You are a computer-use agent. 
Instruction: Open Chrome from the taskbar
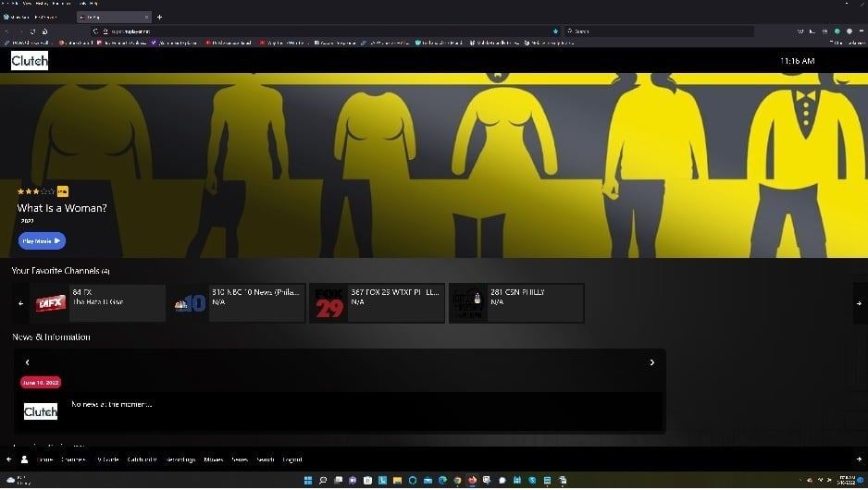tap(457, 481)
